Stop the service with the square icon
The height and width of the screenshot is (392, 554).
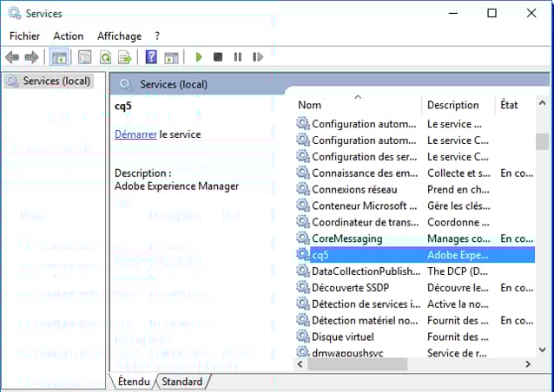218,57
